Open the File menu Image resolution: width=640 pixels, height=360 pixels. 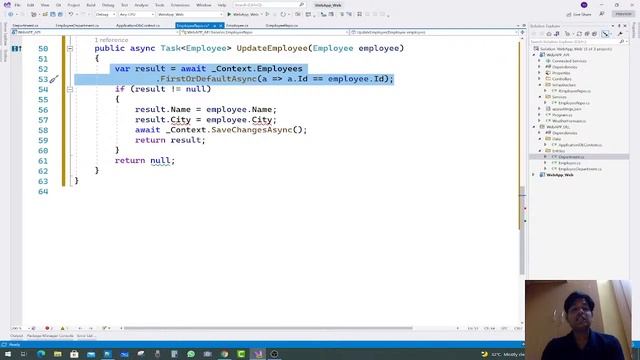17,5
